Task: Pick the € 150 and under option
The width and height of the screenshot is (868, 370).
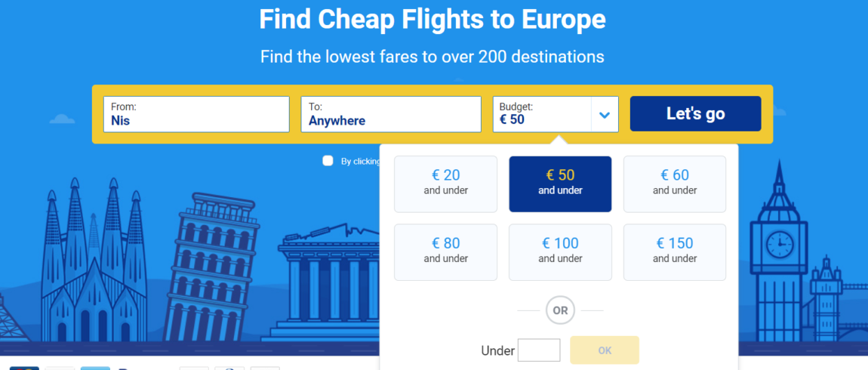Action: 675,252
